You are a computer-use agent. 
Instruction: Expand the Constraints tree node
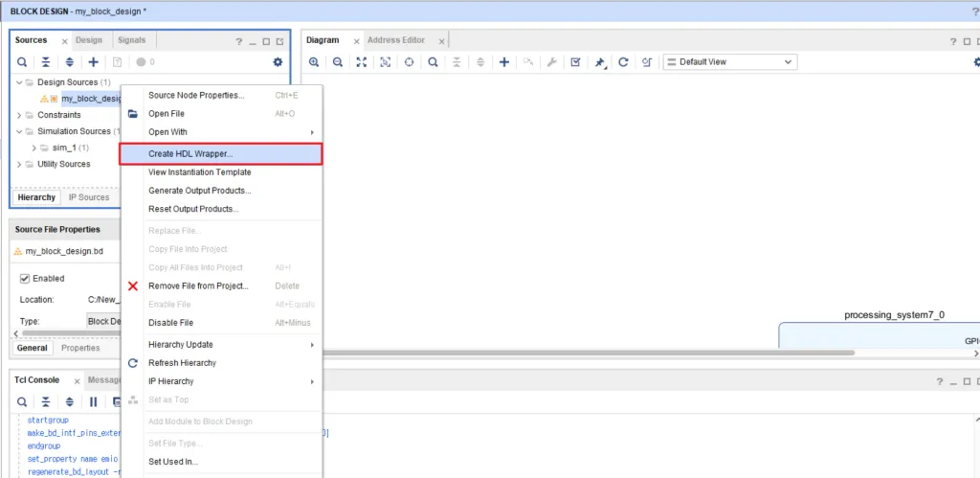point(19,115)
